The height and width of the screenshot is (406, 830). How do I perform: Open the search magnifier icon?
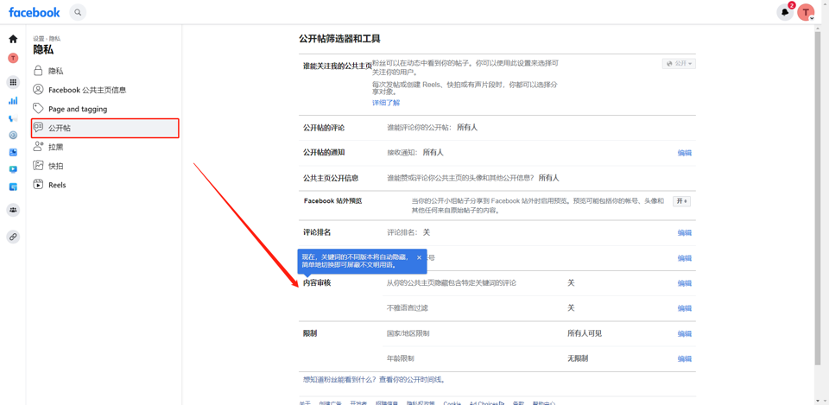(78, 12)
